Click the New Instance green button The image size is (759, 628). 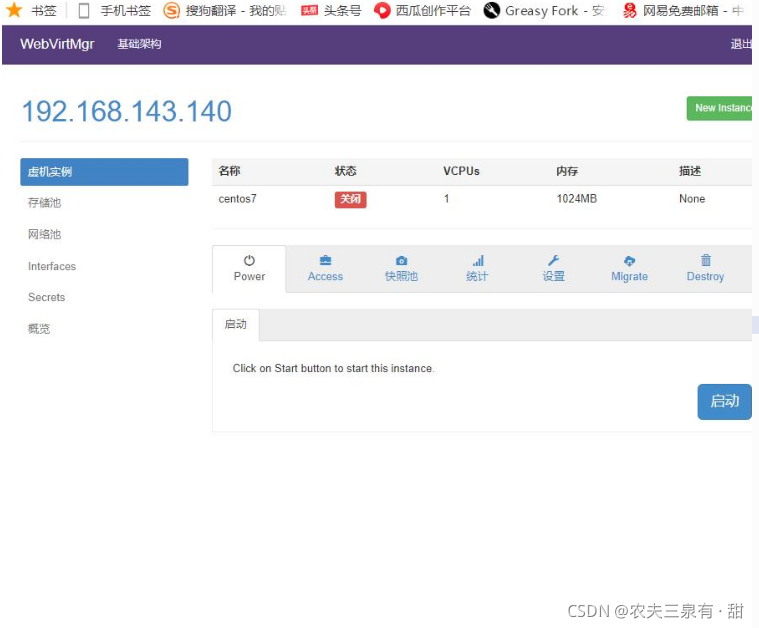coord(719,108)
